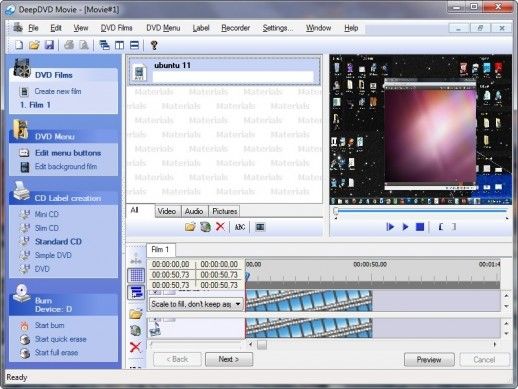Viewport: 518px width, 389px height.
Task: Click the red X delete icon left of timeline
Action: pyautogui.click(x=135, y=347)
